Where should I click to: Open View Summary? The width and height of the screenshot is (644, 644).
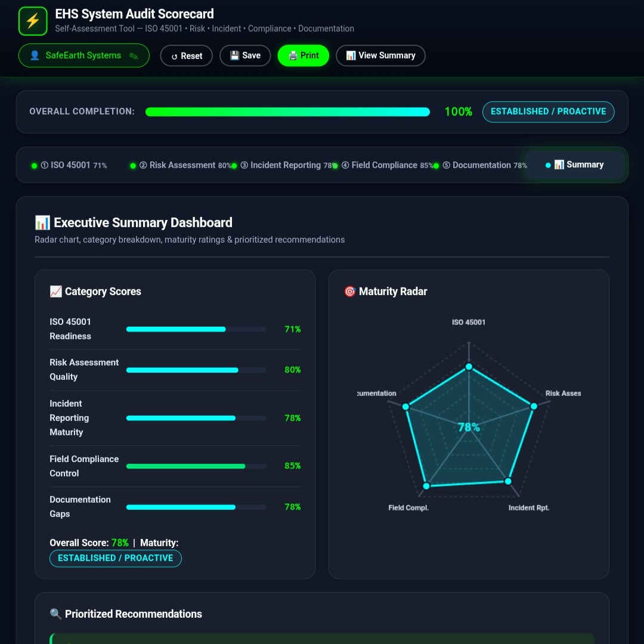380,55
